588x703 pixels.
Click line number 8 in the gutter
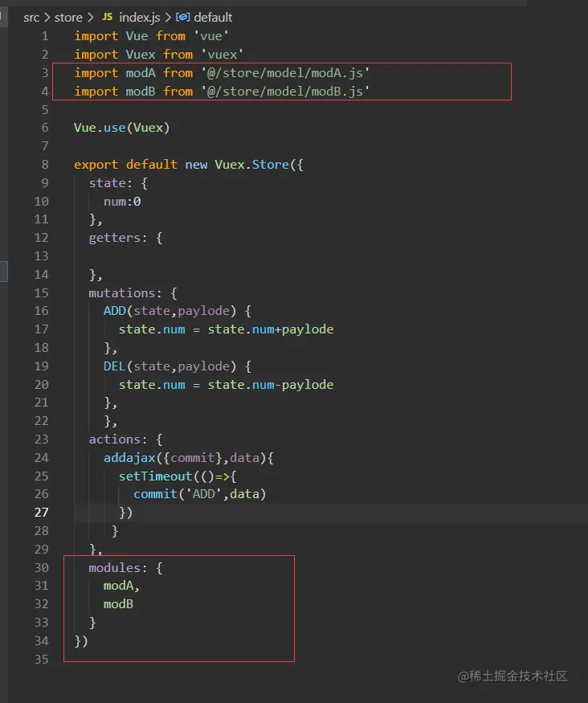pyautogui.click(x=45, y=165)
